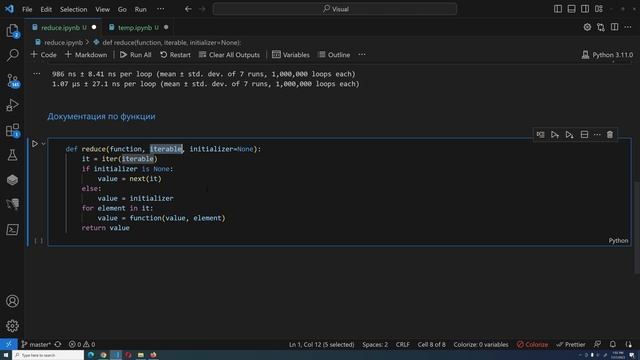The image size is (640, 360).
Task: Open the Extensions view
Action: [x=12, y=130]
